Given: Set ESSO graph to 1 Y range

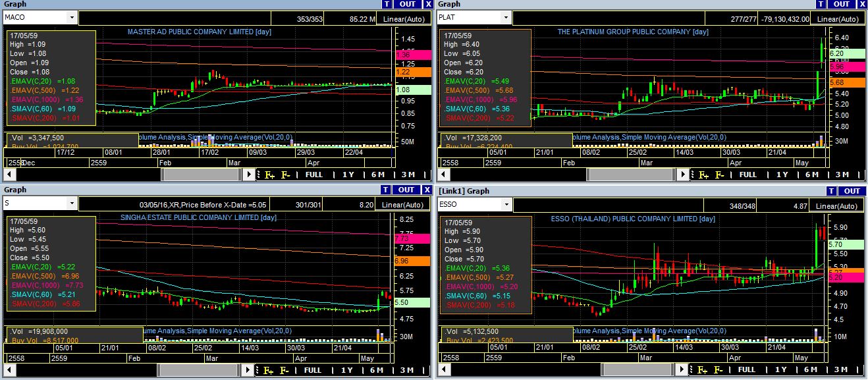Looking at the screenshot, I should click(782, 370).
